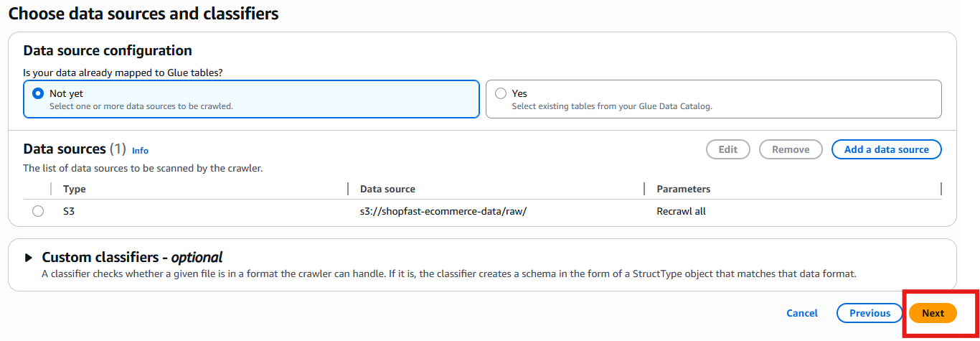Image resolution: width=980 pixels, height=341 pixels.
Task: Click the divider between Data source and Parameters
Action: pos(644,189)
